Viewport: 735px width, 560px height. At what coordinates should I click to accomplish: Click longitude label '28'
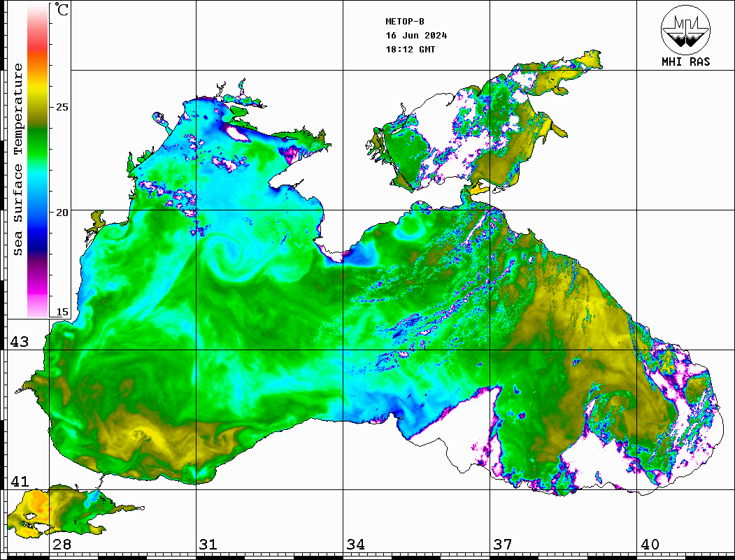(x=62, y=545)
